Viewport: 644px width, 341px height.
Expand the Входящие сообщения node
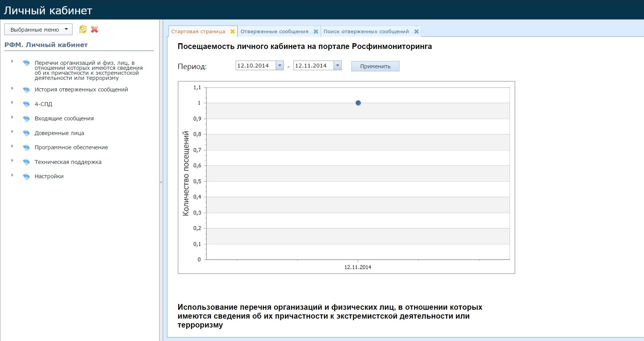tap(12, 117)
